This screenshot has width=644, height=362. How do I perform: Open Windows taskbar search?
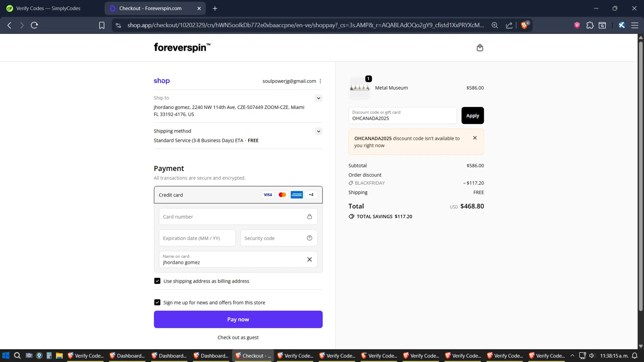(17, 356)
